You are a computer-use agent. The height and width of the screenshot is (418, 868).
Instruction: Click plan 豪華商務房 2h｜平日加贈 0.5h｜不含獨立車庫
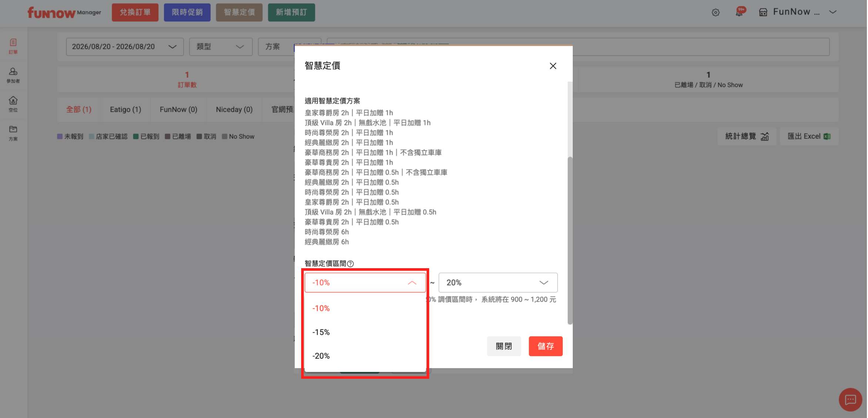(376, 172)
